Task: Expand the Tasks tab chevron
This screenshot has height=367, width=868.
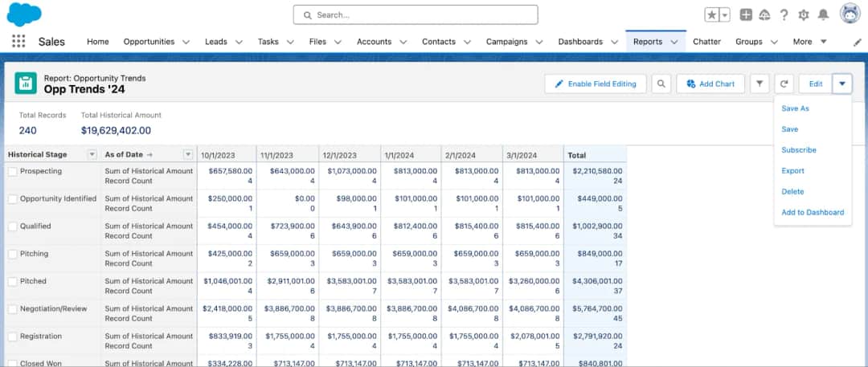Action: pos(290,42)
